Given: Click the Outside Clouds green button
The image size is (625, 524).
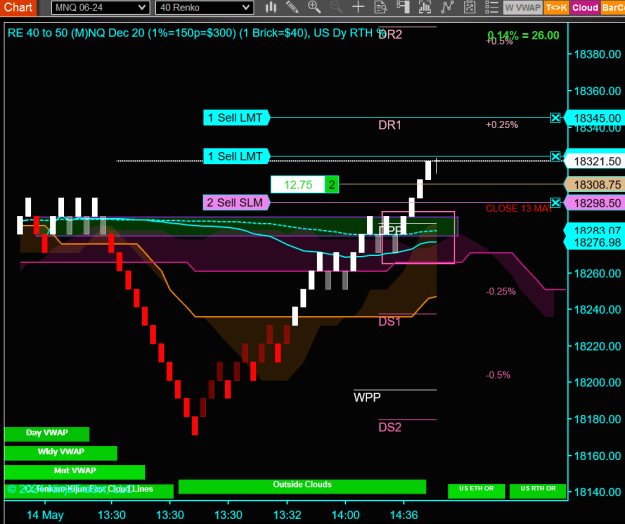Looking at the screenshot, I should pos(302,487).
